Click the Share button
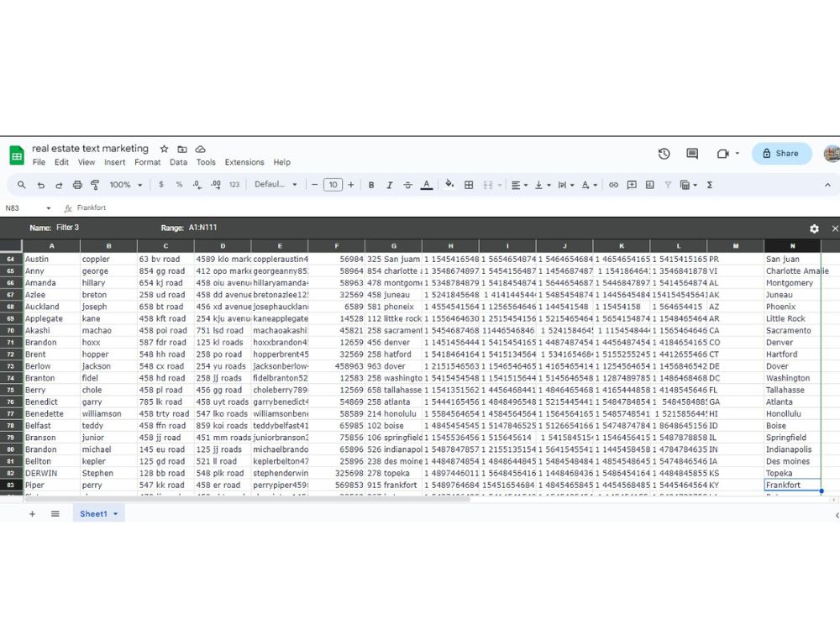 tap(781, 154)
